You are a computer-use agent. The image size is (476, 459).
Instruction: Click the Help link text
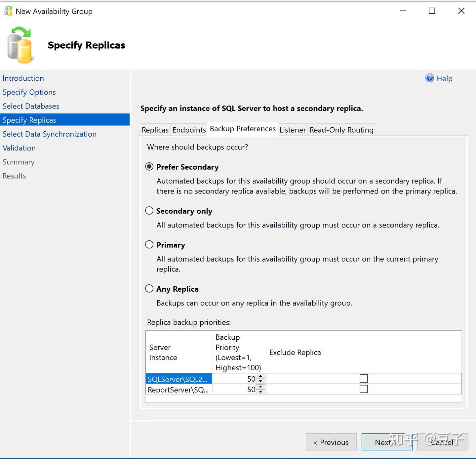click(x=444, y=78)
